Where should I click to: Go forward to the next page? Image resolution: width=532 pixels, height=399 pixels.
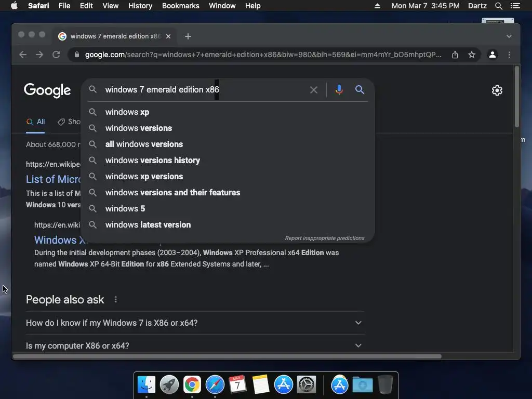39,55
